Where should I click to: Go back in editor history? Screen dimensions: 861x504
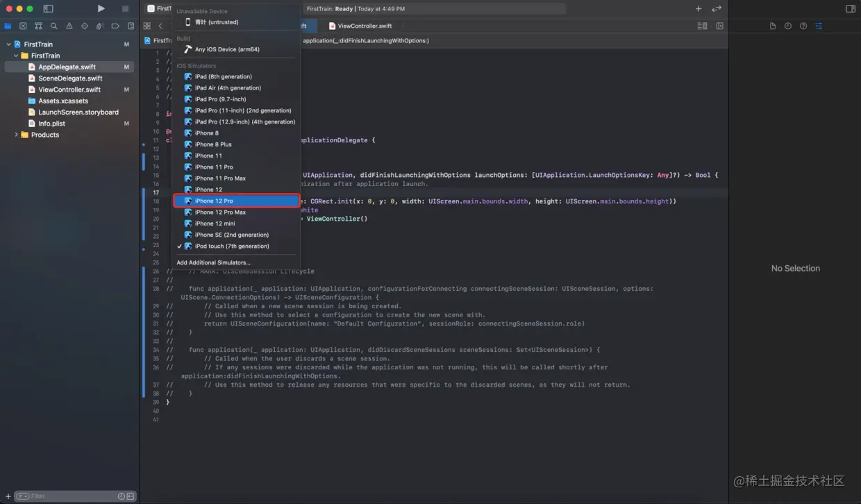pyautogui.click(x=160, y=26)
